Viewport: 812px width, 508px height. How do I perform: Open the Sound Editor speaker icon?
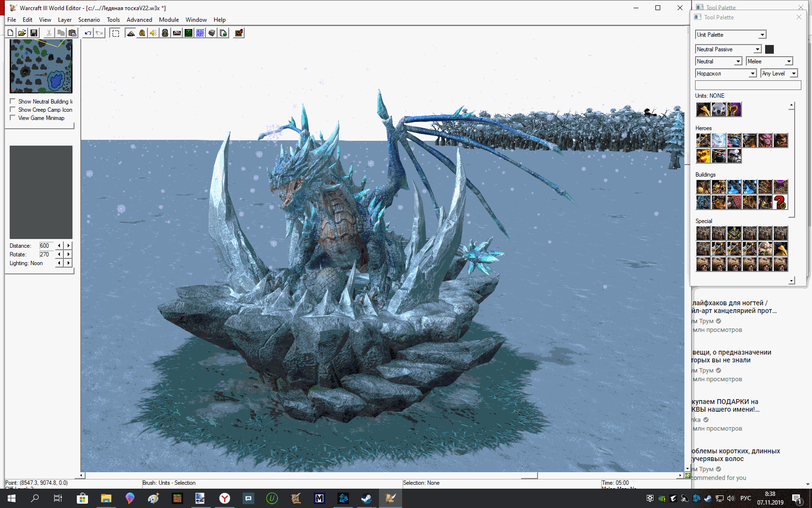click(154, 33)
